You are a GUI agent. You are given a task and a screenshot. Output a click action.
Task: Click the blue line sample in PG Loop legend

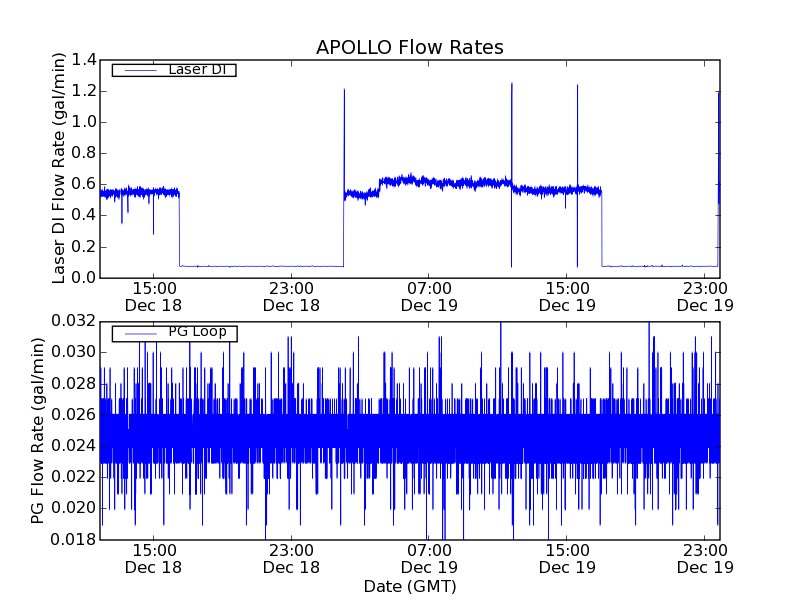click(135, 333)
